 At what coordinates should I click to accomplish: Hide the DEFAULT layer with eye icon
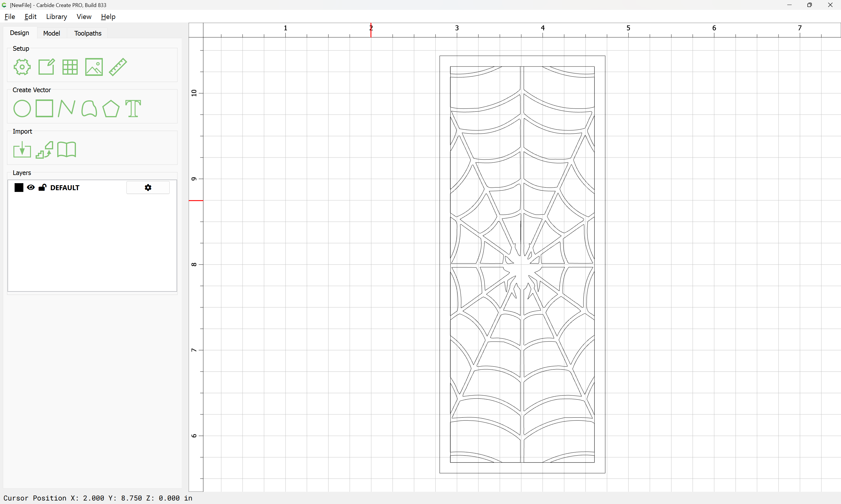31,188
